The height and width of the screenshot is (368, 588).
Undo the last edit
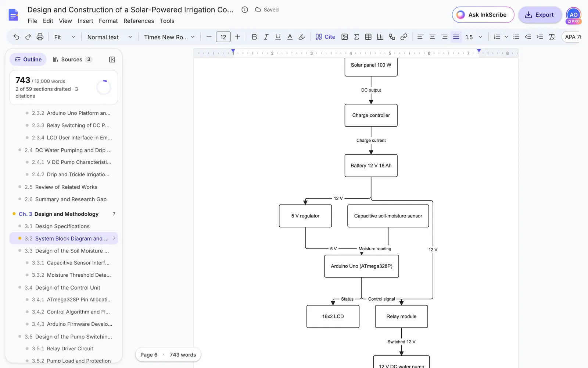point(16,37)
